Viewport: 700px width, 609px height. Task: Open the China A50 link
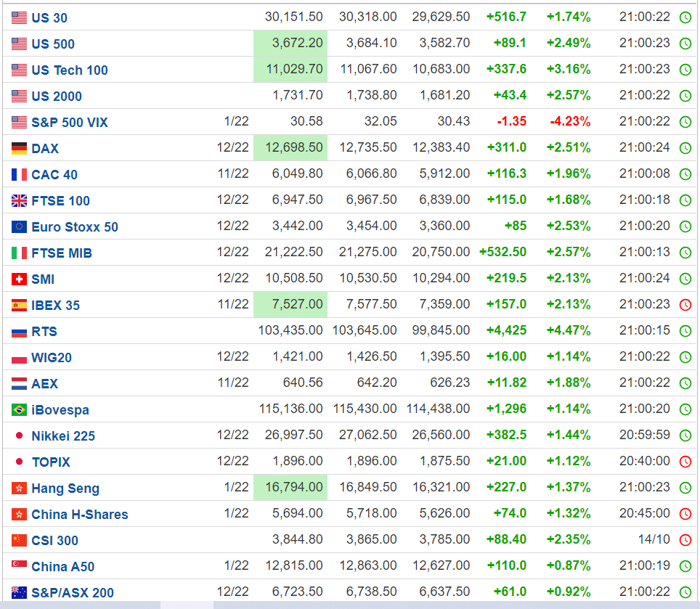point(63,567)
